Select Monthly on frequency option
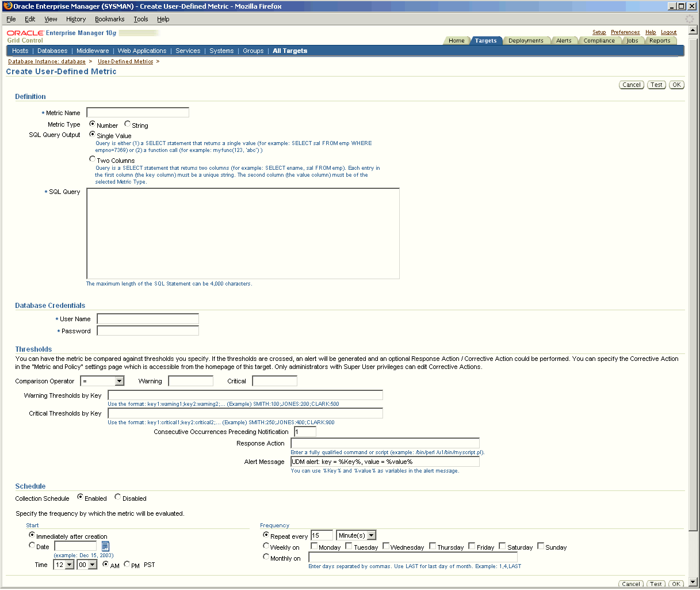Screen dimensions: 700x590 pos(266,557)
